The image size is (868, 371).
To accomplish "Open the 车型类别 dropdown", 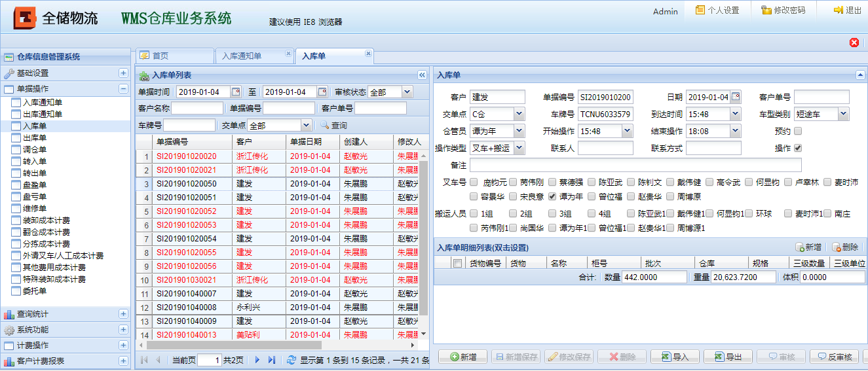I will click(x=843, y=115).
